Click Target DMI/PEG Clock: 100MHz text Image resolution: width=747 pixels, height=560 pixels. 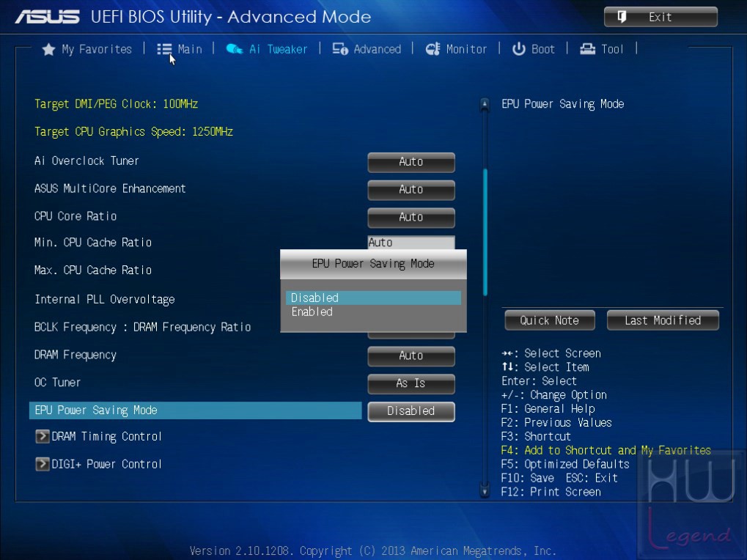pyautogui.click(x=117, y=104)
